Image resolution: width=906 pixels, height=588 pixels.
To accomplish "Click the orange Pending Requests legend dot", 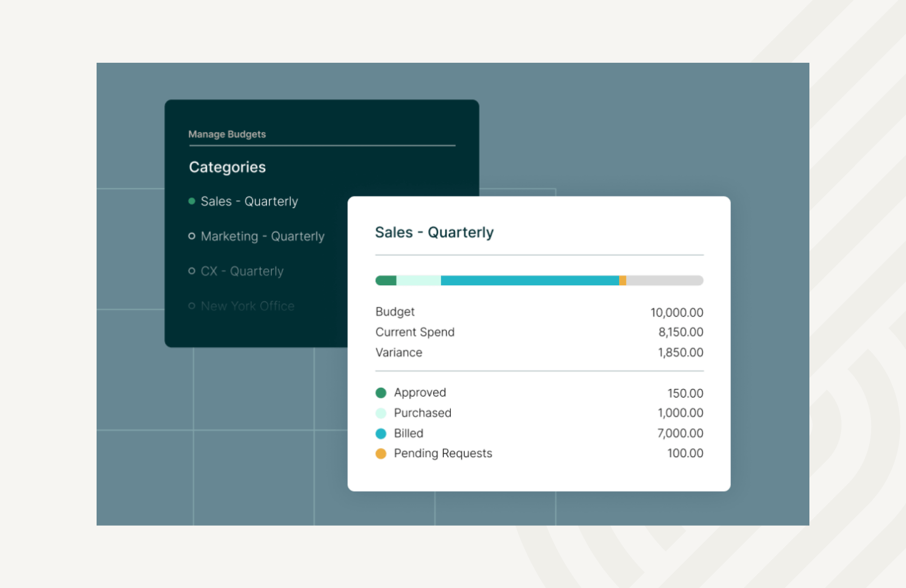I will 381,453.
